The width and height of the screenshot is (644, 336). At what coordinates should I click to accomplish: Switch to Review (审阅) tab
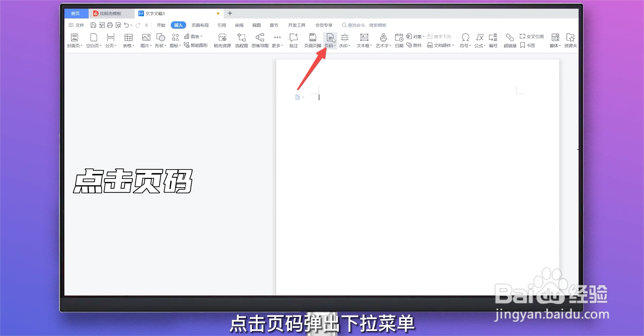[239, 25]
